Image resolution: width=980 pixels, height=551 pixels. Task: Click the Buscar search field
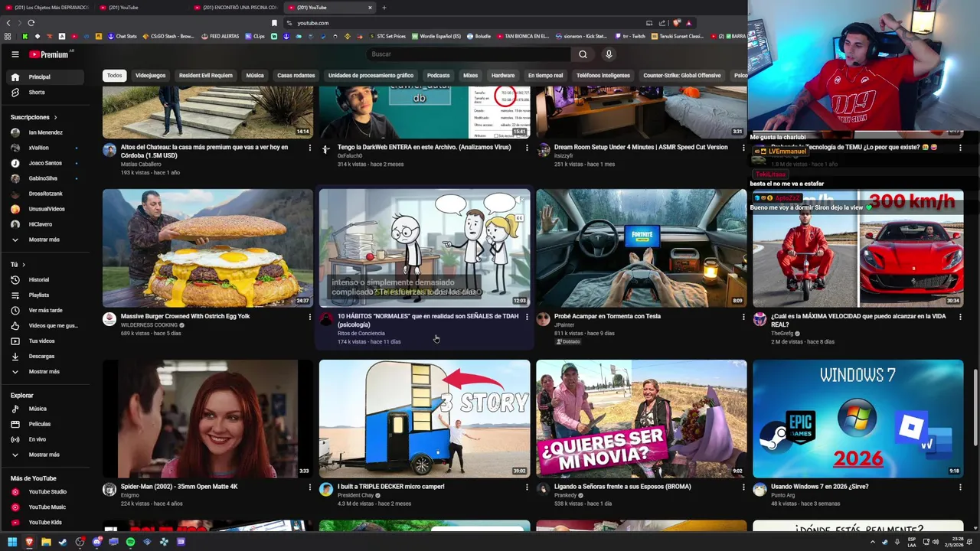[x=469, y=54]
